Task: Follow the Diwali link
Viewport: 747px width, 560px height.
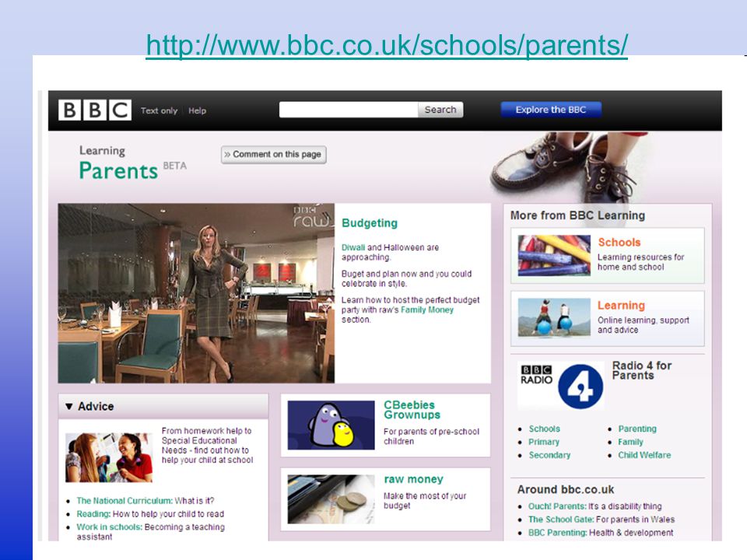Action: tap(353, 247)
